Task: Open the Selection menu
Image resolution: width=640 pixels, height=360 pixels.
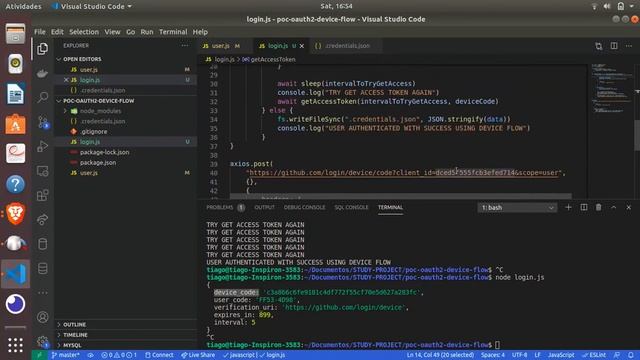Action: point(84,32)
